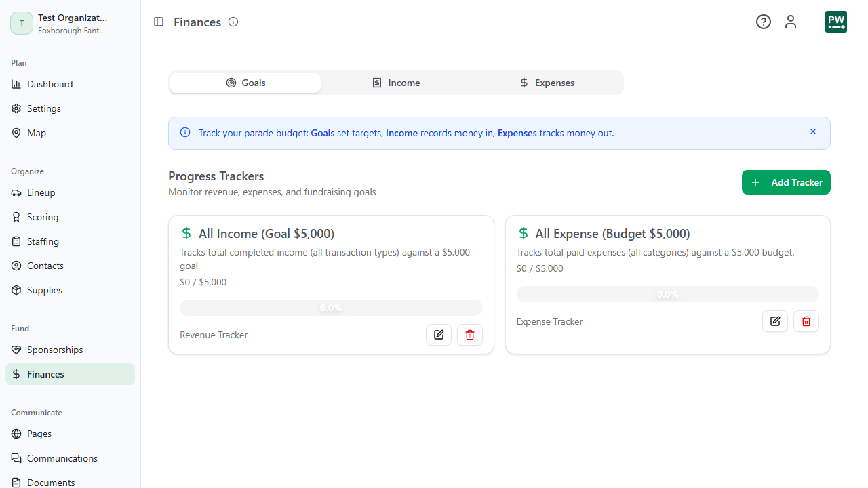
Task: Open Settings in the sidebar
Action: pyautogui.click(x=70, y=108)
